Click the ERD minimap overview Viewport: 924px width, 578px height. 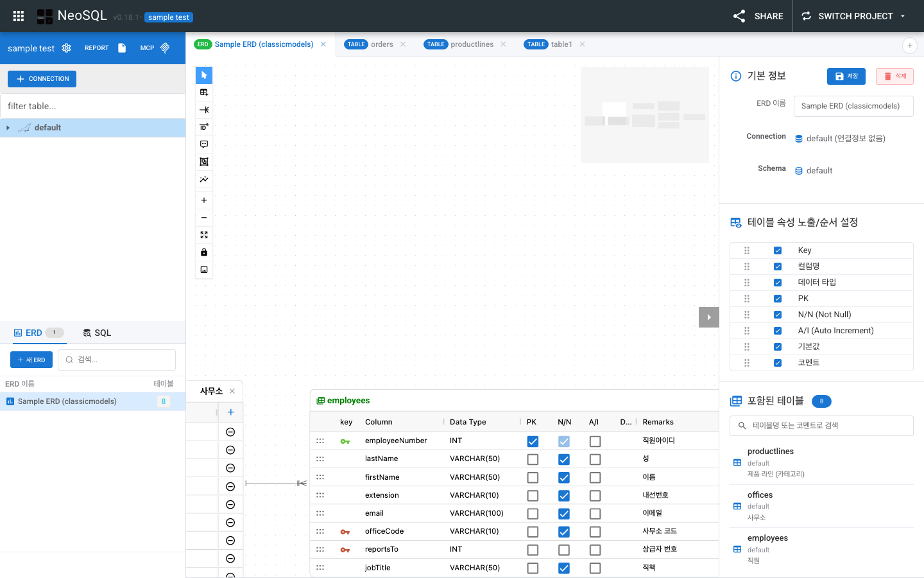click(x=644, y=115)
